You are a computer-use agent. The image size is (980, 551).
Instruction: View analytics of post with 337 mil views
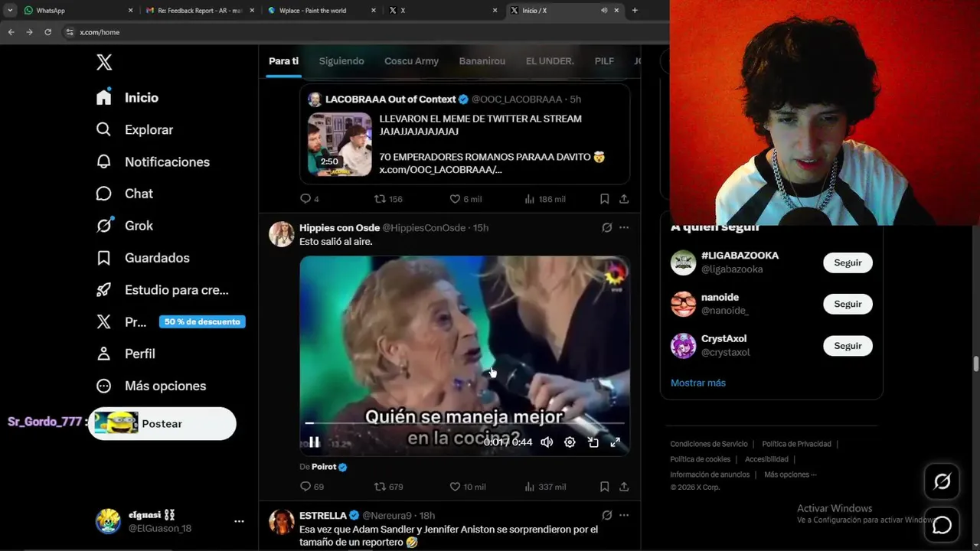[x=544, y=487]
